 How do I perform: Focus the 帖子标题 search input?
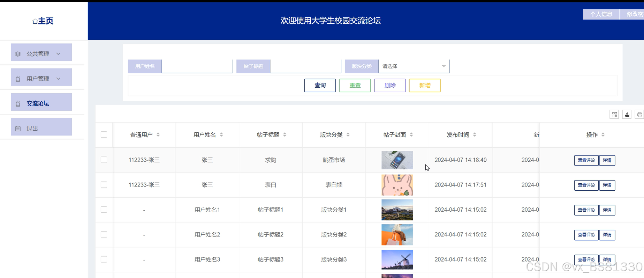(x=305, y=66)
